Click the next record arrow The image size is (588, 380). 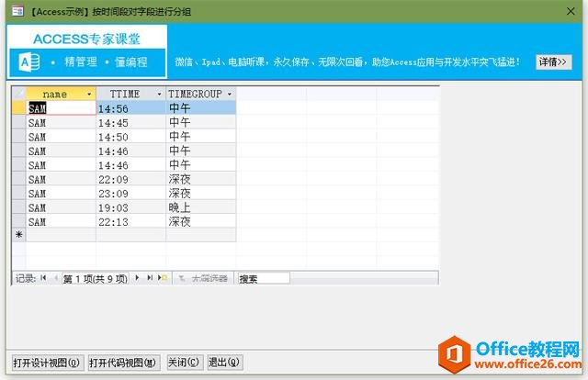pyautogui.click(x=138, y=278)
